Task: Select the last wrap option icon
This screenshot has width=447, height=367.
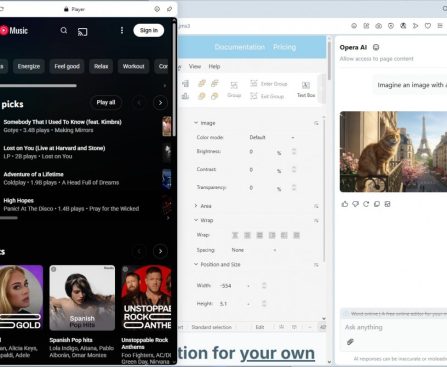Action: pos(296,235)
